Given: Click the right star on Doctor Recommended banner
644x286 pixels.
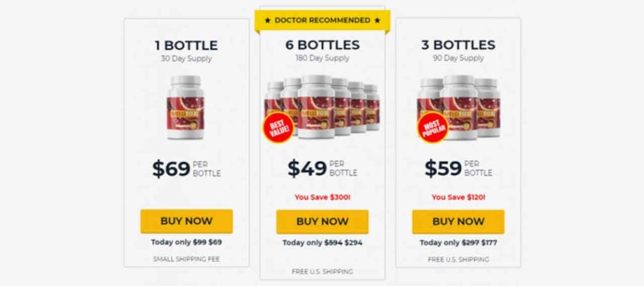Looking at the screenshot, I should pos(378,20).
